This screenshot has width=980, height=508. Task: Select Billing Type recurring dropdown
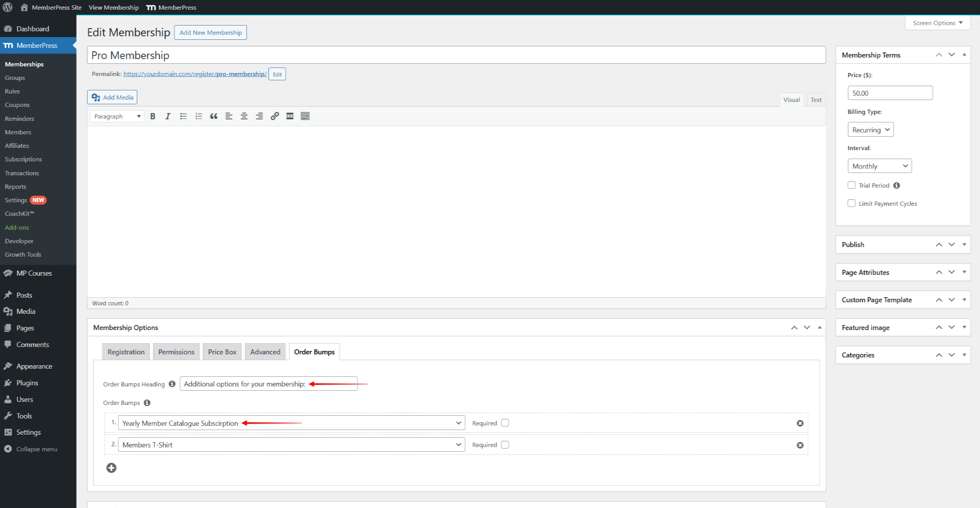pos(870,129)
